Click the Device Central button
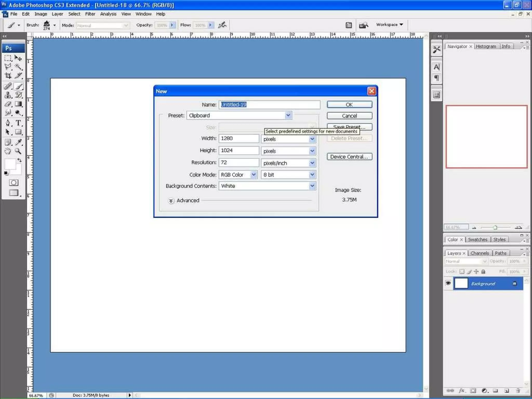This screenshot has width=532, height=399. coord(349,157)
